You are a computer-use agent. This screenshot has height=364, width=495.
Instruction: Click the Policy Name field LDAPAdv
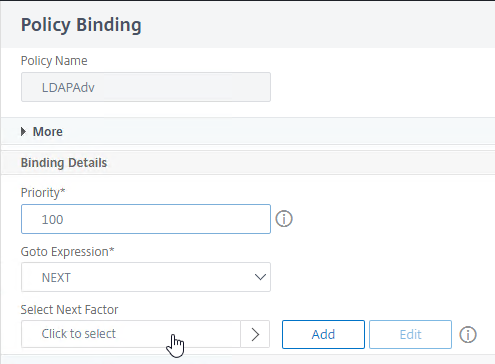click(146, 87)
